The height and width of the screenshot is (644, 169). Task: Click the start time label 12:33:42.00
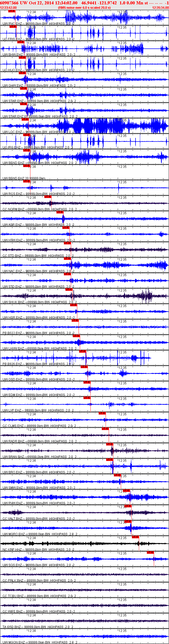(x=8, y=8)
